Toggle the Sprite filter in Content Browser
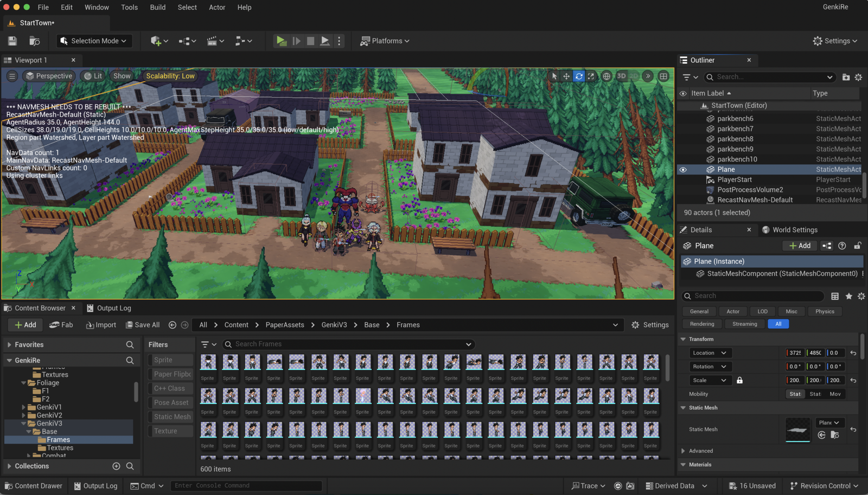The height and width of the screenshot is (495, 868). tap(171, 360)
